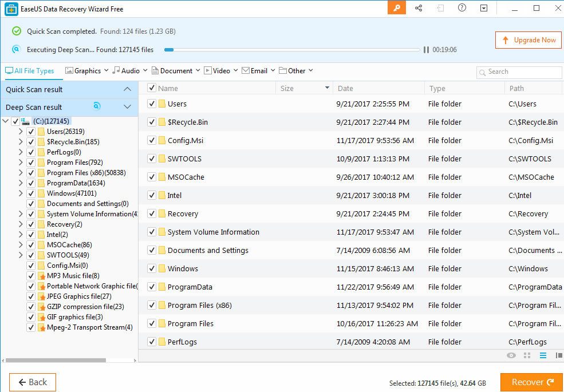Click the orange key activation icon

[397, 8]
